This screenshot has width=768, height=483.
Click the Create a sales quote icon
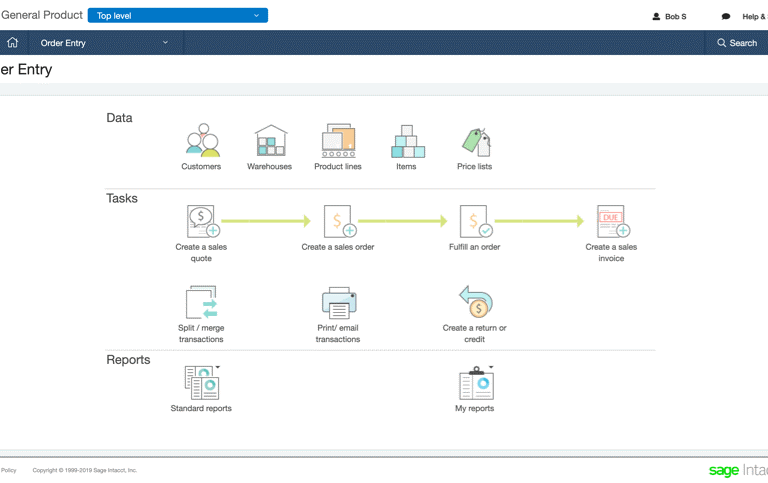tap(203, 221)
